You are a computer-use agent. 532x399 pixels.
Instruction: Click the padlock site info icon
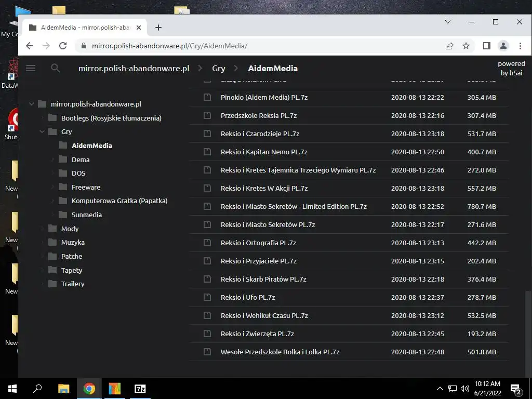point(83,46)
